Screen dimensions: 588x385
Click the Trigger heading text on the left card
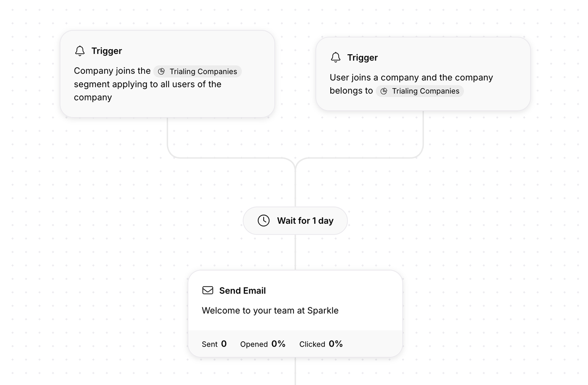106,51
